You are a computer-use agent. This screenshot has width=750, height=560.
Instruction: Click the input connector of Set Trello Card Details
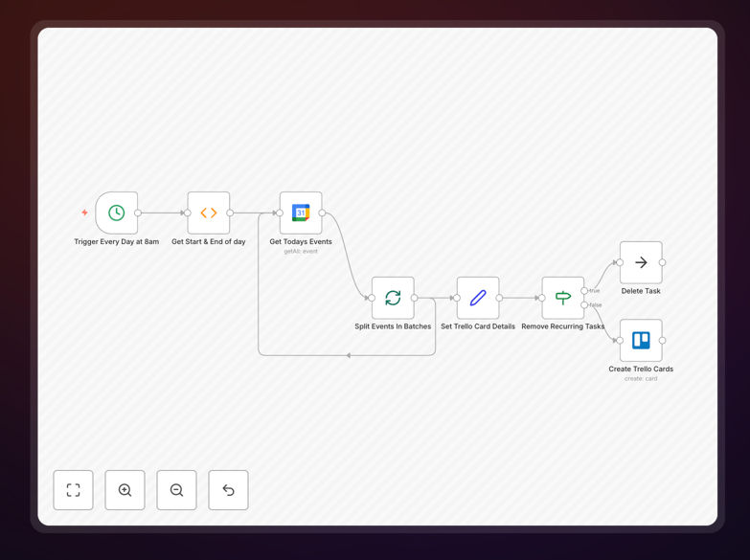pos(457,298)
